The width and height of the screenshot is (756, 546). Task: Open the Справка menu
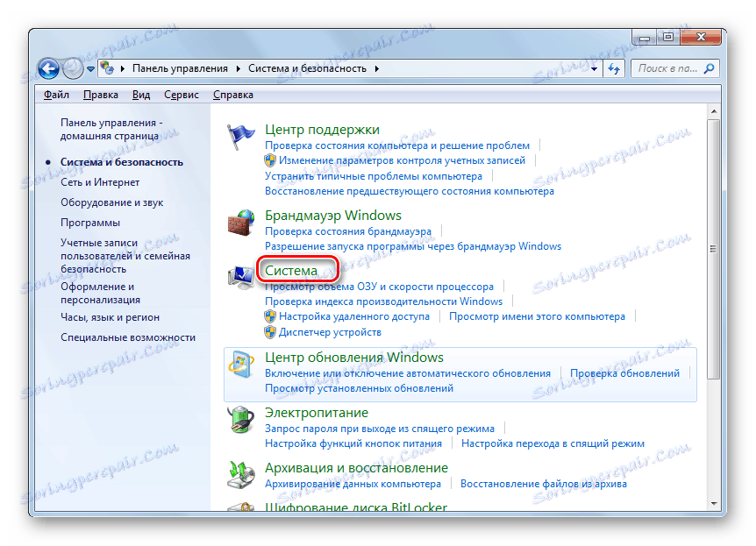[233, 95]
